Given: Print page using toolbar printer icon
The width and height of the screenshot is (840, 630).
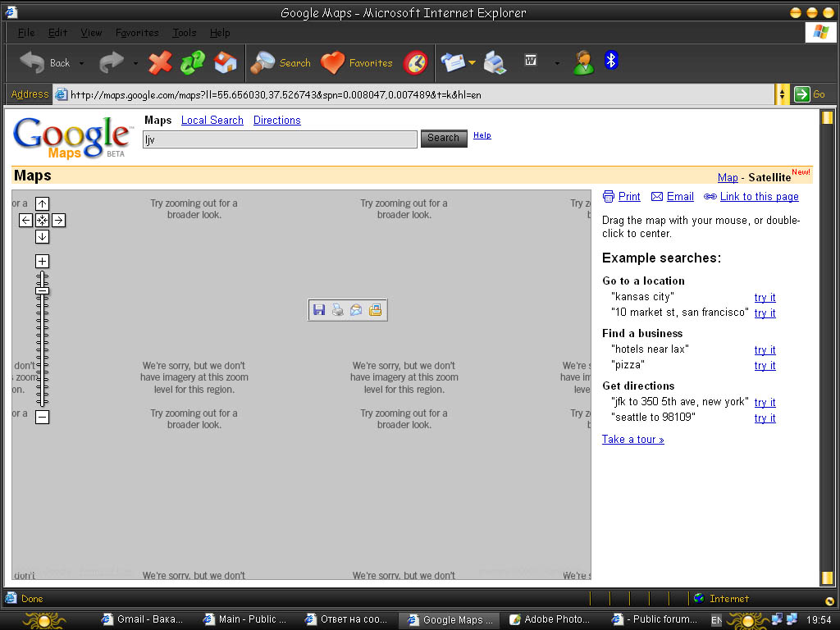Looking at the screenshot, I should click(x=495, y=62).
